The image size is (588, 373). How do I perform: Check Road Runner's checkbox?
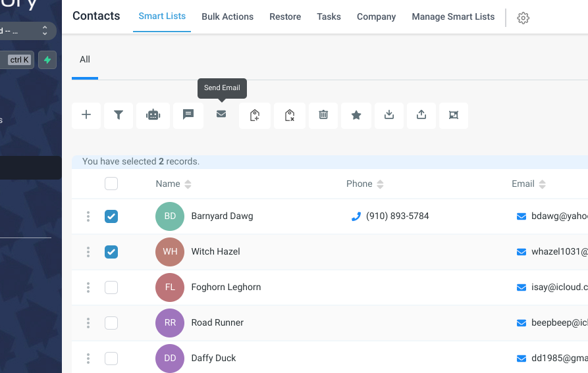[x=111, y=323]
